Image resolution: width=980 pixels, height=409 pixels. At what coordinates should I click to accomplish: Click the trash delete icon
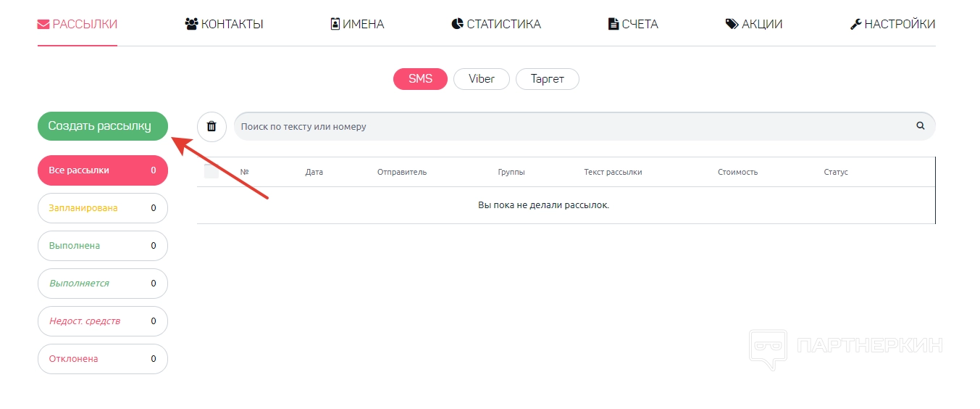coord(212,126)
